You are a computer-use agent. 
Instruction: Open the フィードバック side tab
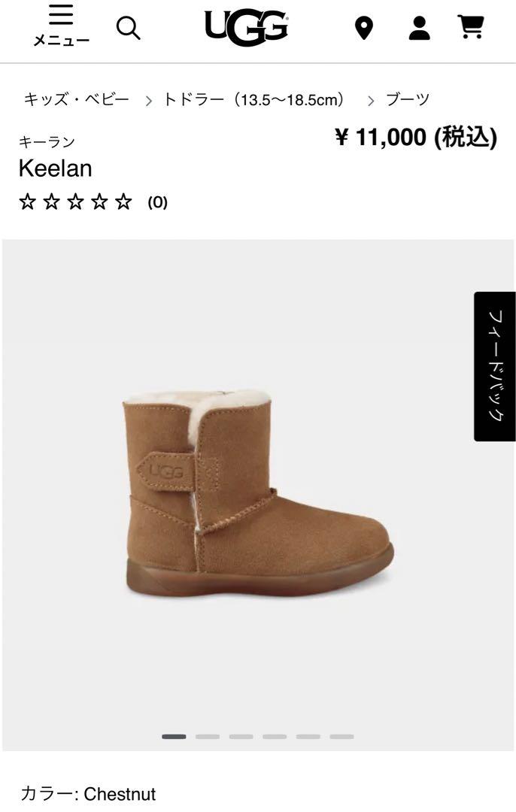(495, 366)
